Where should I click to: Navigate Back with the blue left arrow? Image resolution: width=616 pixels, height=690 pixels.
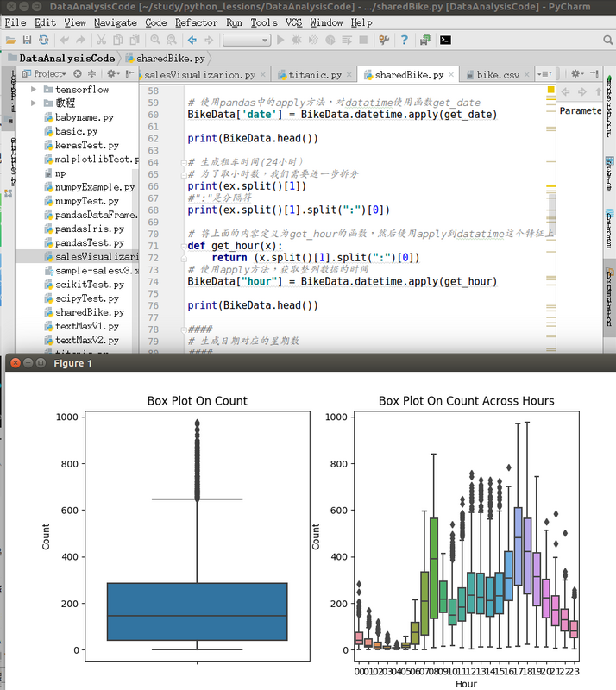tap(192, 40)
